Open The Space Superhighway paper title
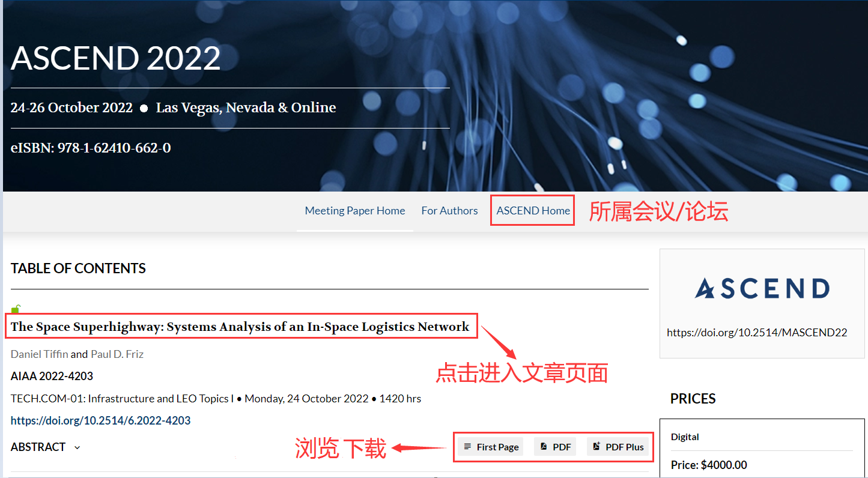This screenshot has width=868, height=478. click(x=240, y=327)
